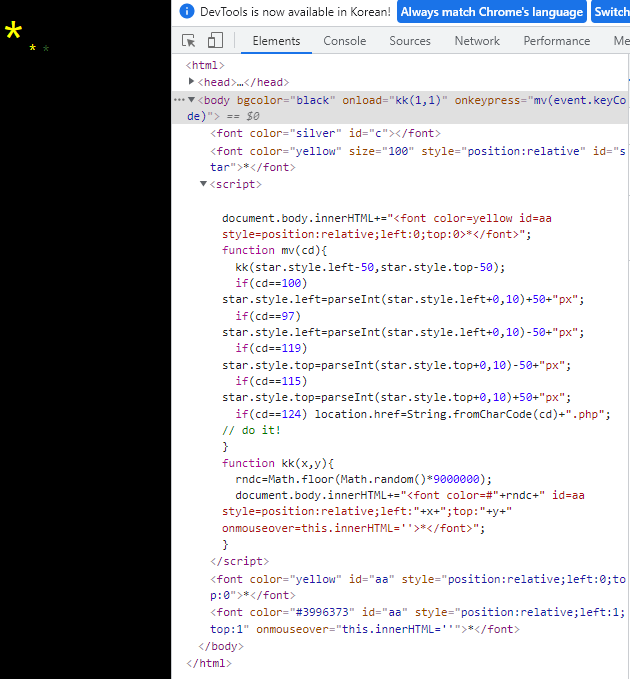Click the large yellow star on page
Screen dimensions: 630x679
(x=13, y=32)
